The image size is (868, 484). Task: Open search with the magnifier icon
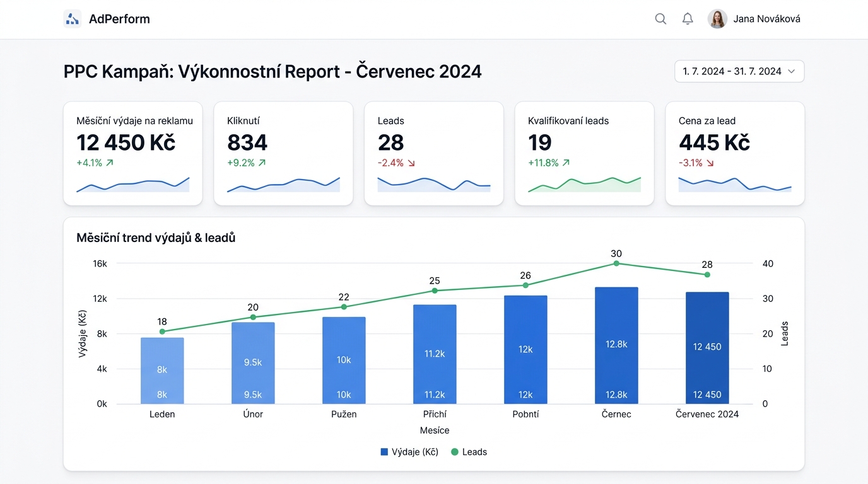click(x=660, y=19)
